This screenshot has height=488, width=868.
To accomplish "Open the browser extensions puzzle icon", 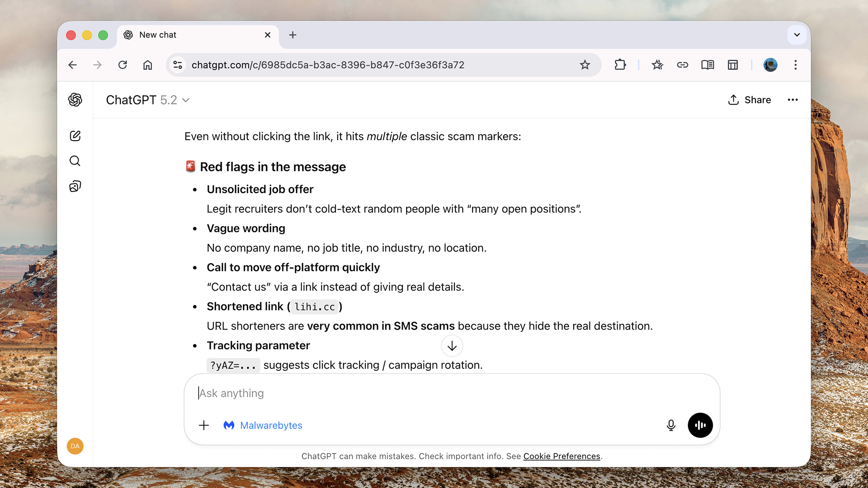I will 620,65.
